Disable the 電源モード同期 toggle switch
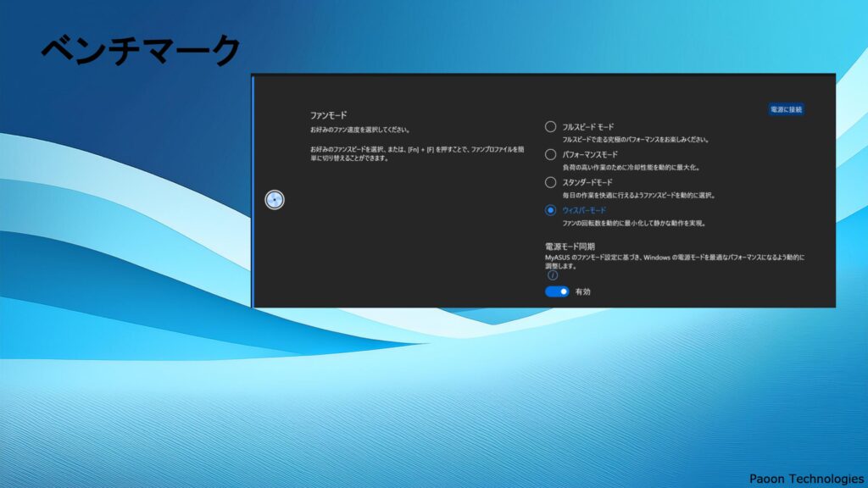This screenshot has height=488, width=868. (557, 291)
